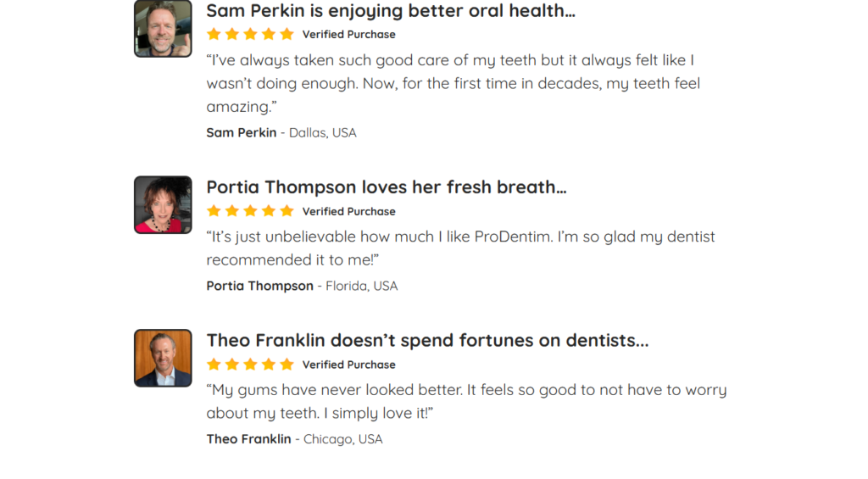Click the 'Theo Franklin doesn't spend fortunes' heading

click(x=427, y=341)
